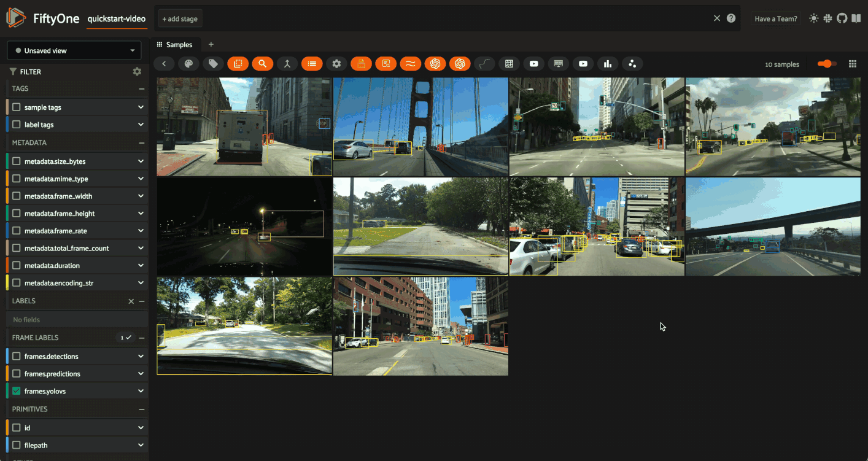The width and height of the screenshot is (868, 461).
Task: Open the histogram bar chart icon
Action: pos(608,64)
